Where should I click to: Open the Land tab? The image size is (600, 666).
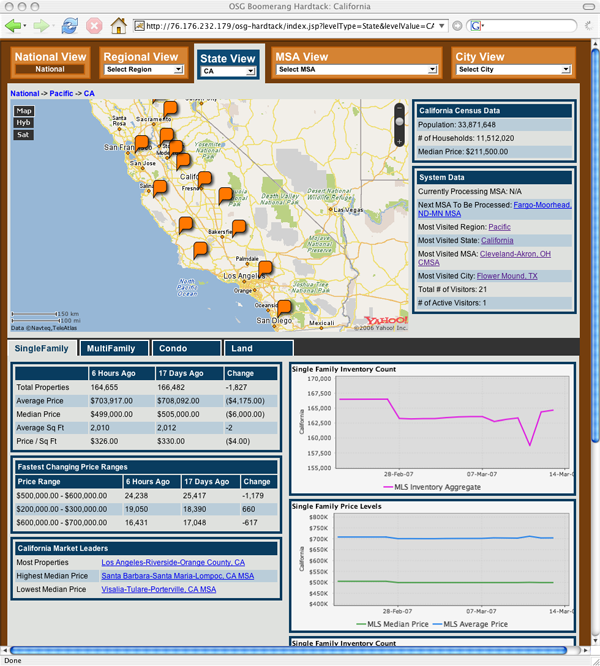(259, 349)
